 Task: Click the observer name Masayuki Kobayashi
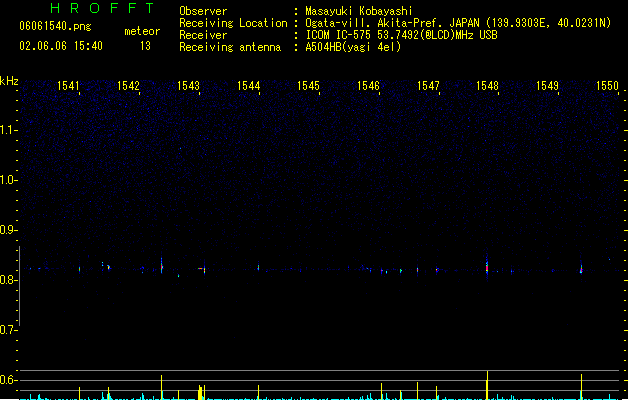(359, 11)
